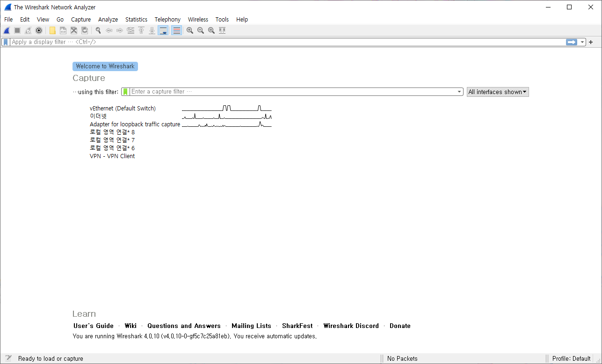The image size is (602, 364).
Task: Jump to first packet icon
Action: coord(141,30)
